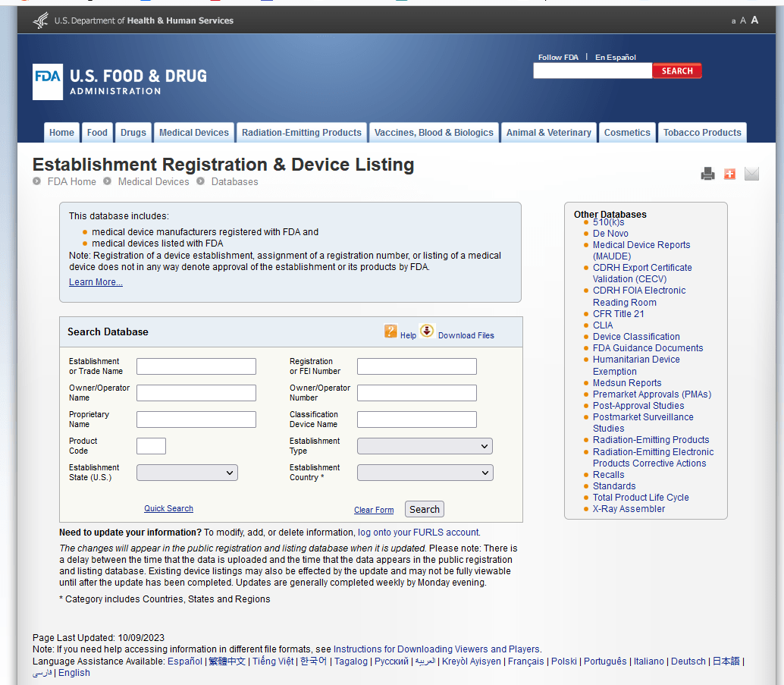
Task: Open the Establishment State dropdown
Action: click(187, 473)
